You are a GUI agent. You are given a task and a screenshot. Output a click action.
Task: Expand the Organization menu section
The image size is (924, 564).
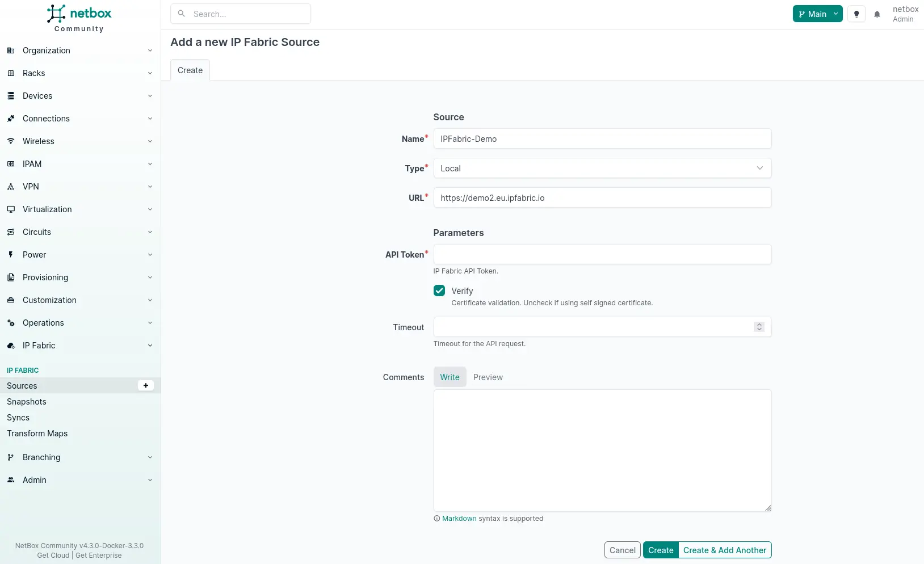click(x=79, y=50)
